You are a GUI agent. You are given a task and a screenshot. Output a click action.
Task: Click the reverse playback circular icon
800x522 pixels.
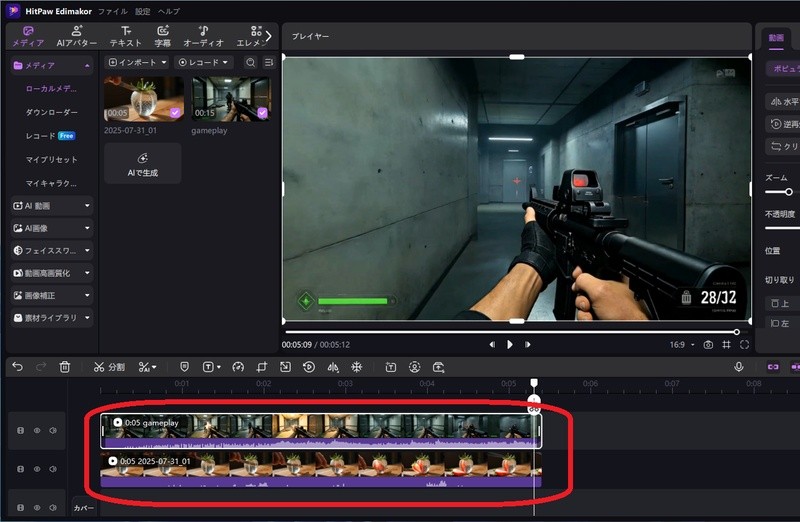[x=309, y=367]
